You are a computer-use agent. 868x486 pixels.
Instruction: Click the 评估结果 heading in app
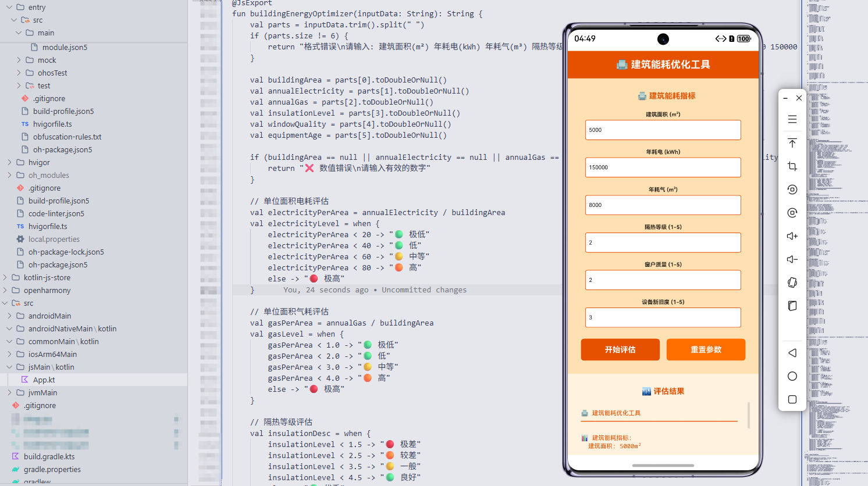663,391
